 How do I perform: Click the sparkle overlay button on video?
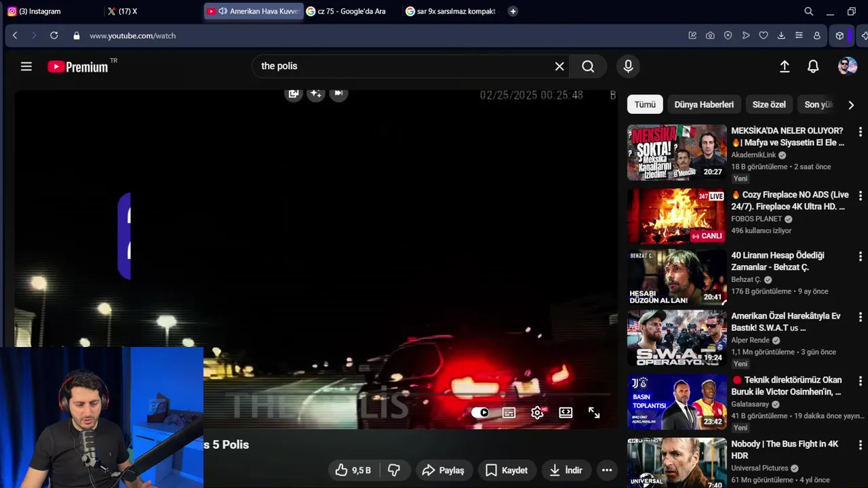tap(316, 94)
